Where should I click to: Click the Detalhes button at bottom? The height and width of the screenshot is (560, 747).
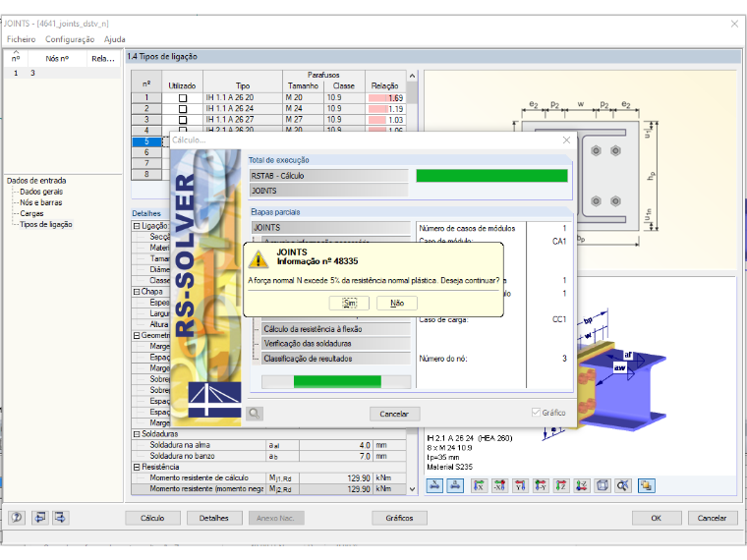(214, 518)
